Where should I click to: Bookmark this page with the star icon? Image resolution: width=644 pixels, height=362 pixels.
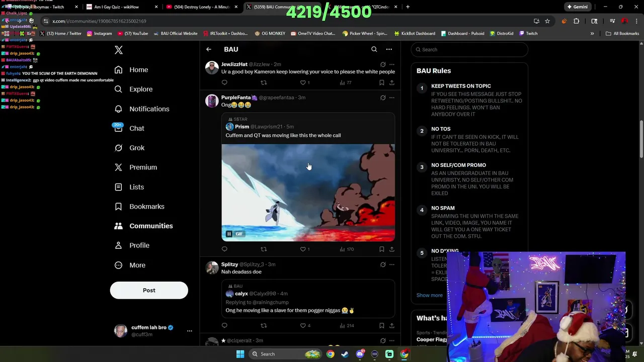[x=547, y=21]
